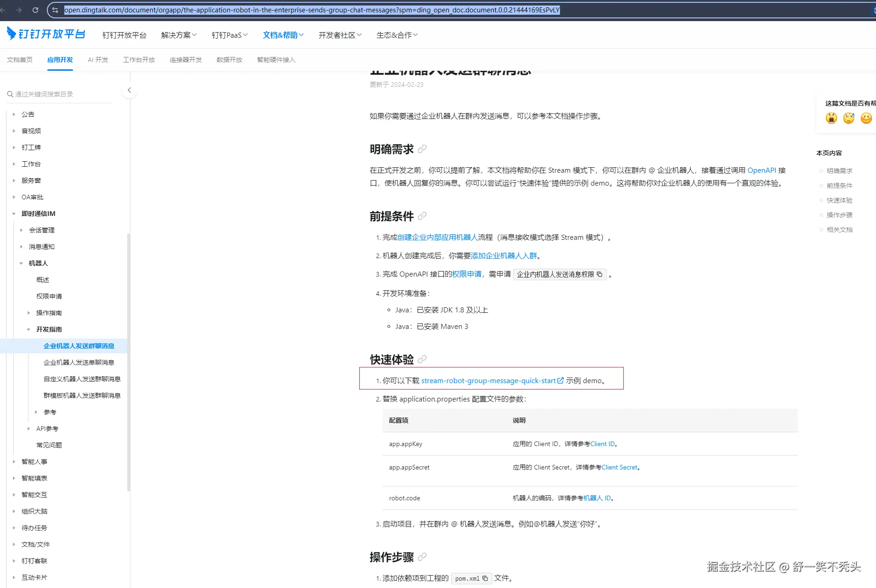Copy the pom.xml file name
The image size is (876, 588).
tap(486, 578)
